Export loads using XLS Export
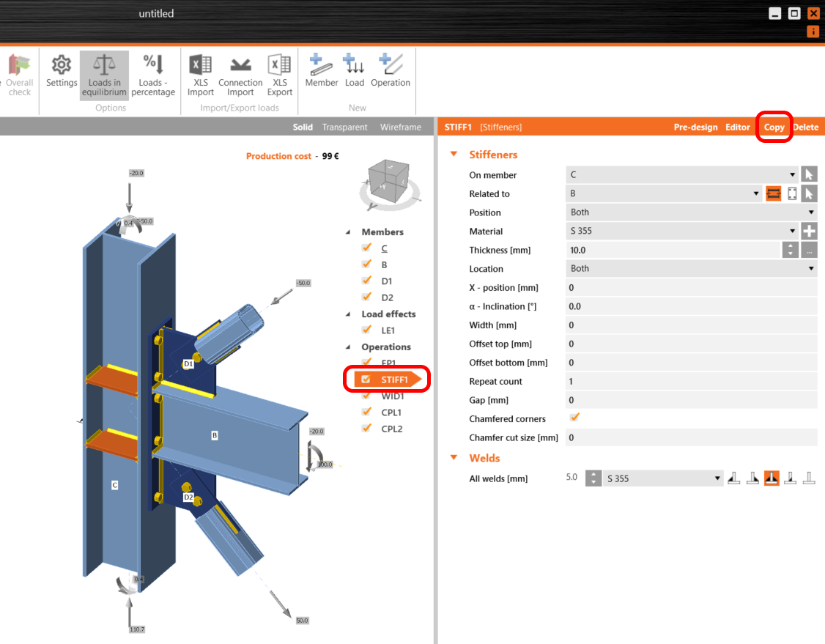 tap(279, 74)
